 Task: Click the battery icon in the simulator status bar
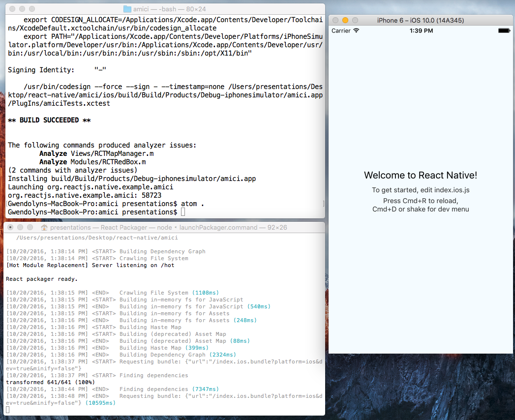coord(504,30)
